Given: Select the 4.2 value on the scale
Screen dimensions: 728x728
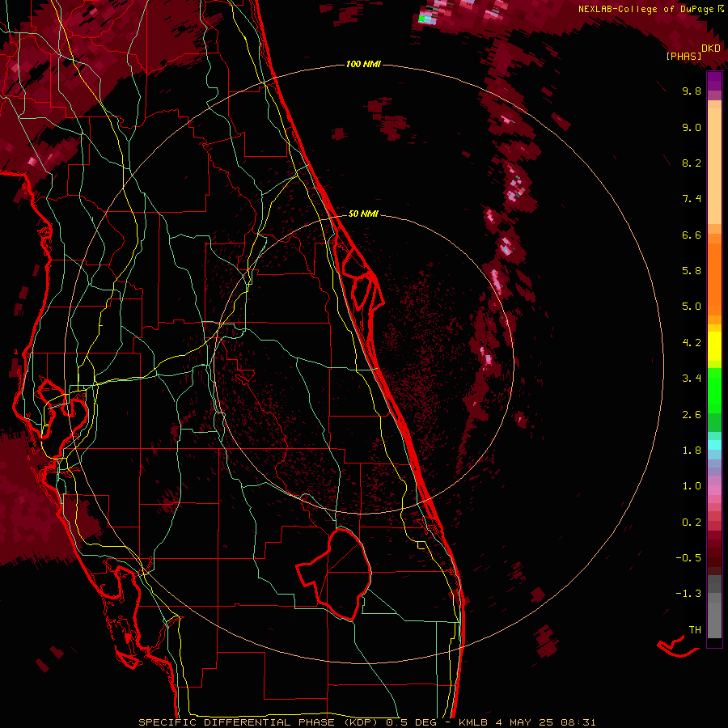Looking at the screenshot, I should tap(692, 343).
